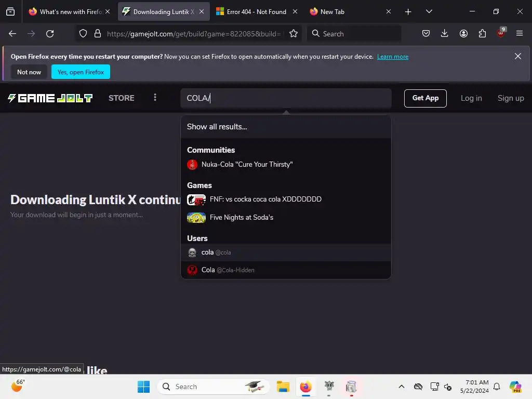Show hidden system tray icons

[402, 387]
